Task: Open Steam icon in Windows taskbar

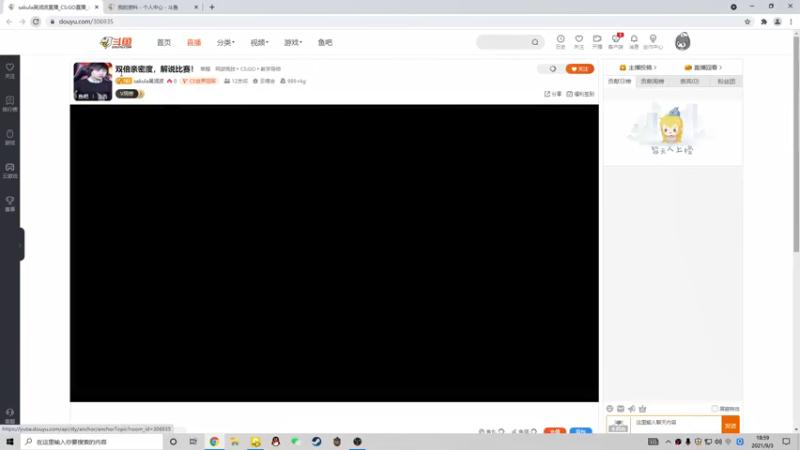Action: (316, 441)
